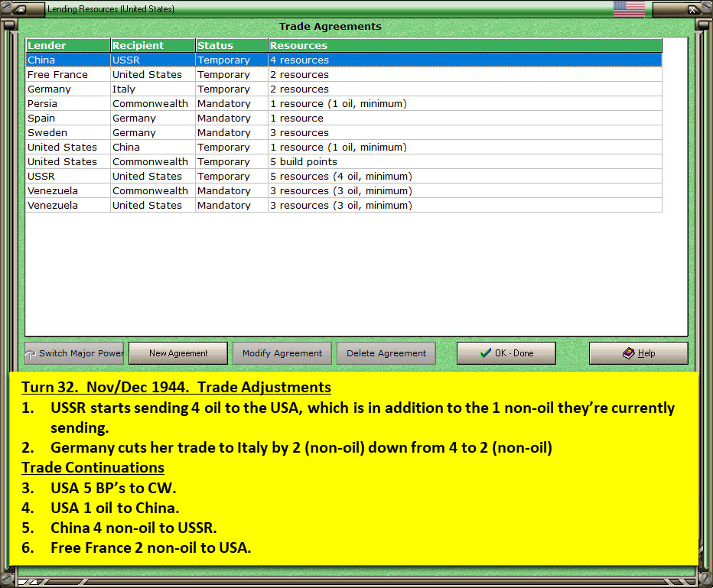Click the Delete Agreement button
Screen dimensions: 713x588
click(x=386, y=353)
